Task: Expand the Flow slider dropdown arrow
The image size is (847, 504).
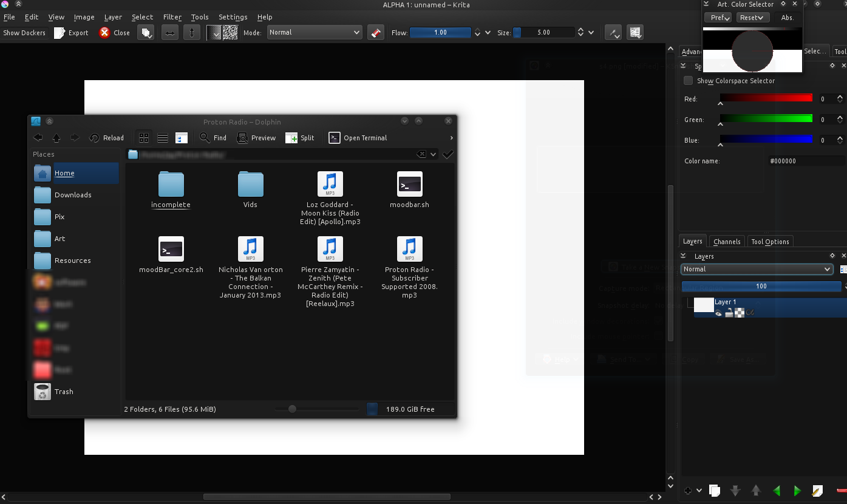Action: click(x=488, y=33)
